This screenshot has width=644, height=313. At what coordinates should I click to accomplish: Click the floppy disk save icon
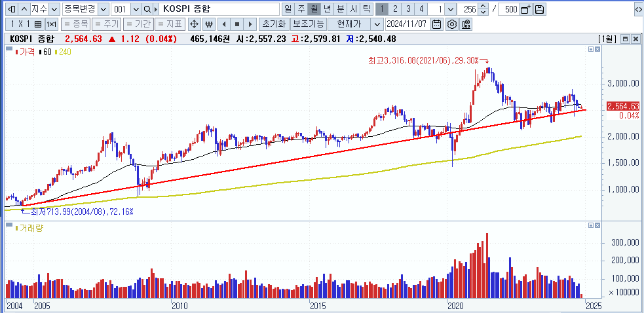pos(540,9)
